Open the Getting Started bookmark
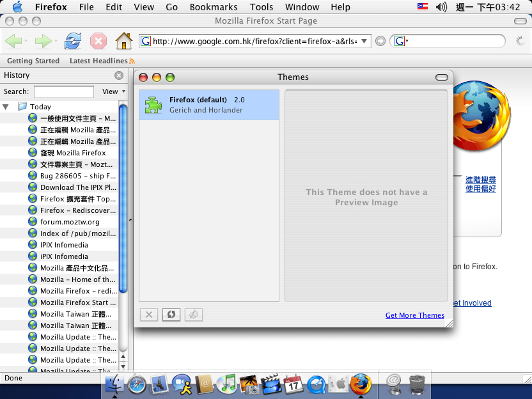532x399 pixels. coord(33,61)
